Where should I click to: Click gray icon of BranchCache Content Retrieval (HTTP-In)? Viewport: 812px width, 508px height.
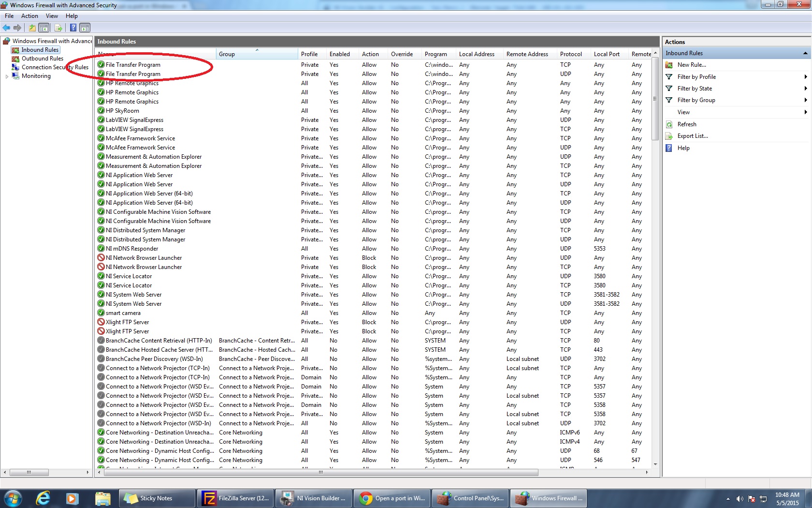101,341
